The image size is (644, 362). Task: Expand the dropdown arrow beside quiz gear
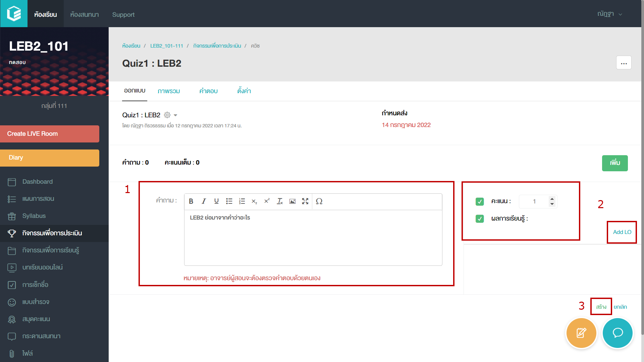coord(175,115)
